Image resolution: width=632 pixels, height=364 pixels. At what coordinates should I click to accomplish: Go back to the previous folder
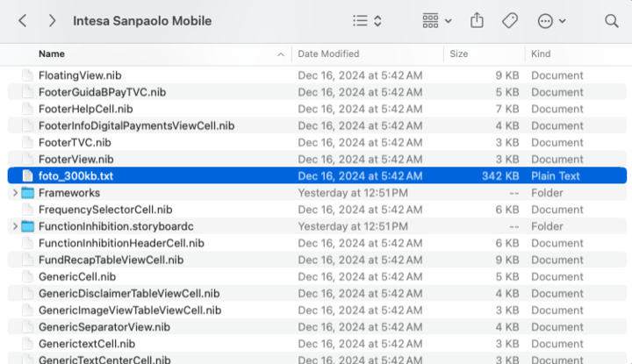point(23,20)
